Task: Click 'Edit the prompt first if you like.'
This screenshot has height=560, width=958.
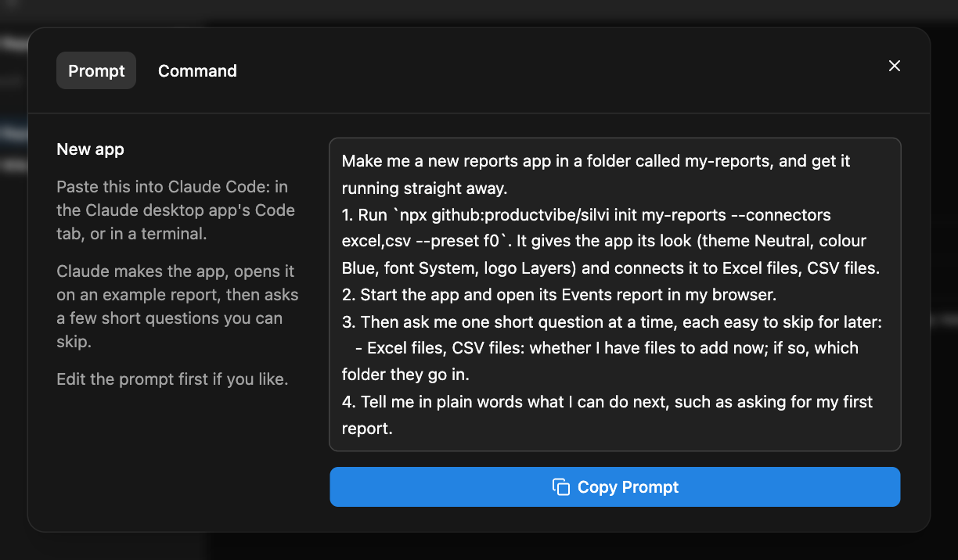Action: tap(172, 379)
